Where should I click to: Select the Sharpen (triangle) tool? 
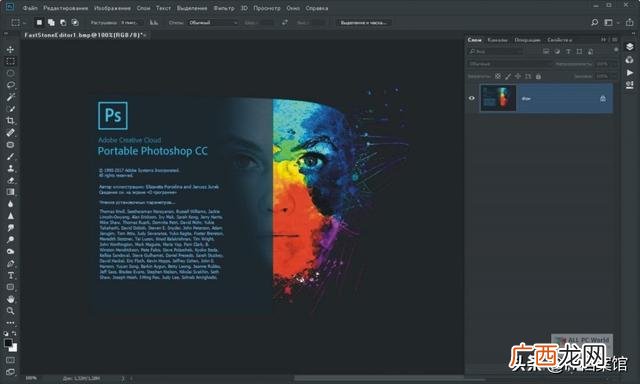pos(11,216)
